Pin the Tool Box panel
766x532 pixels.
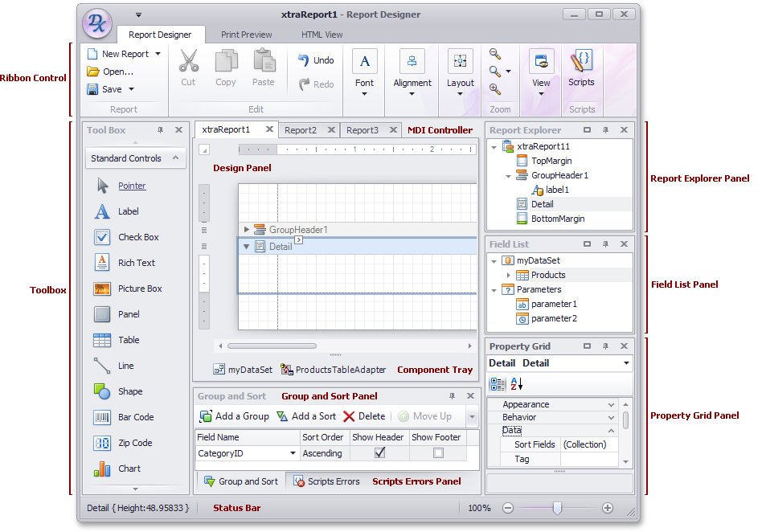coord(160,130)
